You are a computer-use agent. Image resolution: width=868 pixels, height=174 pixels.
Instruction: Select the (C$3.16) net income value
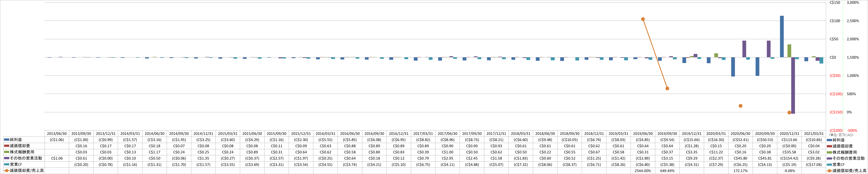tap(154, 140)
